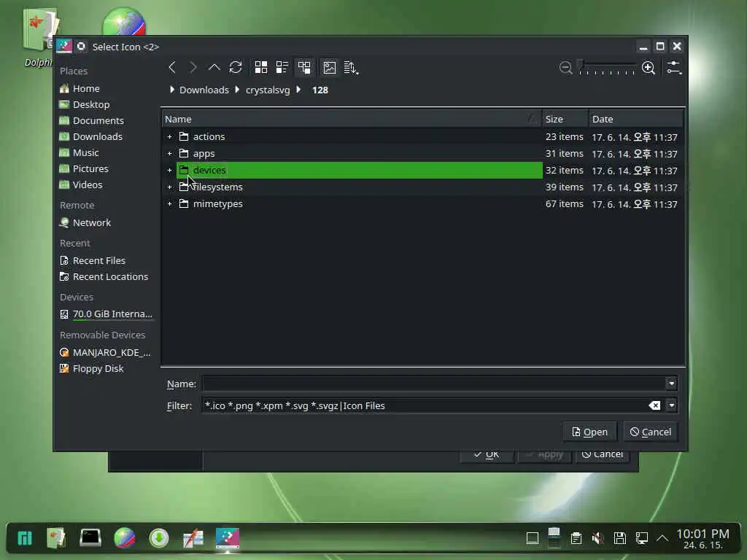Show hidden system tray icons
The width and height of the screenshot is (747, 560).
[x=662, y=539]
